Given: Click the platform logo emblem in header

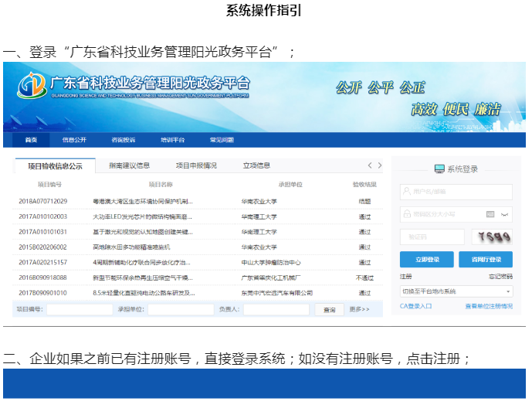Looking at the screenshot, I should point(32,86).
